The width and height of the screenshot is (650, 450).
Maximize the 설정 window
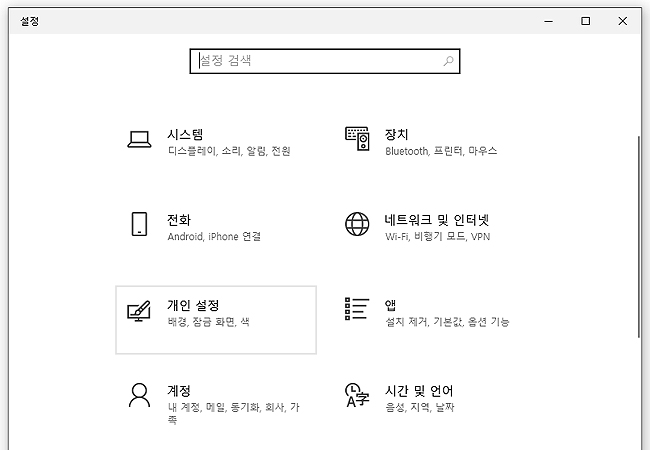[x=585, y=21]
